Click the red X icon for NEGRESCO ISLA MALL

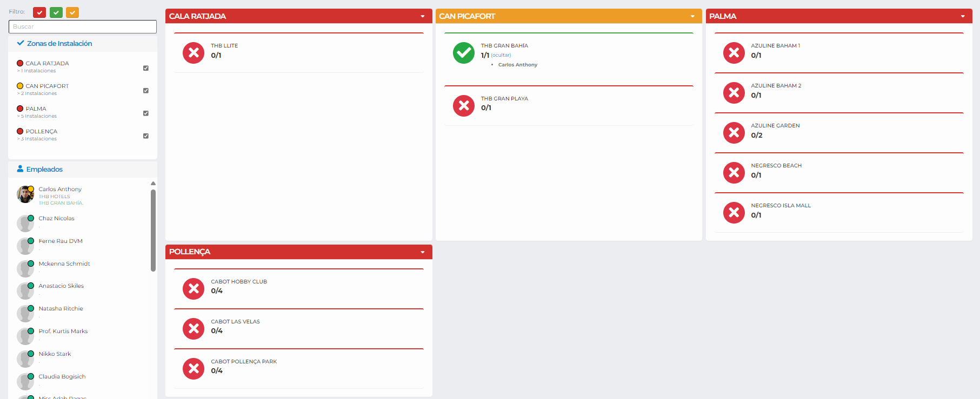734,213
